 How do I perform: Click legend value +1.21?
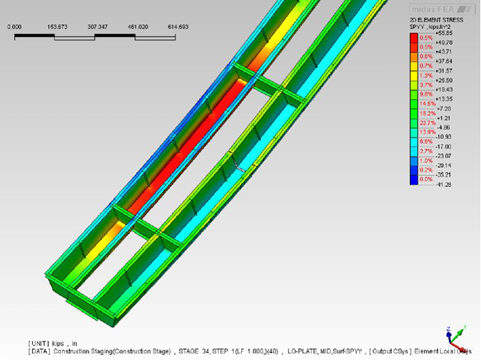click(x=443, y=118)
